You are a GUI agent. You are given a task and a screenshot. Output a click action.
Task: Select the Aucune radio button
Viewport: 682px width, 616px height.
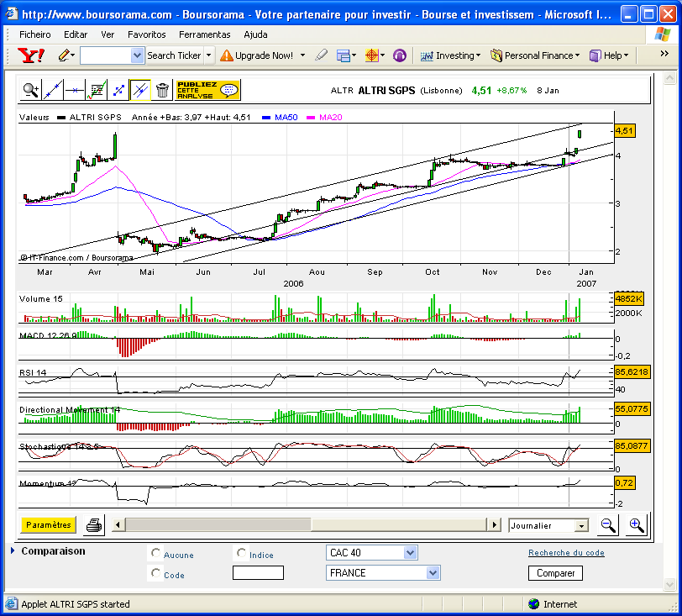click(x=155, y=553)
